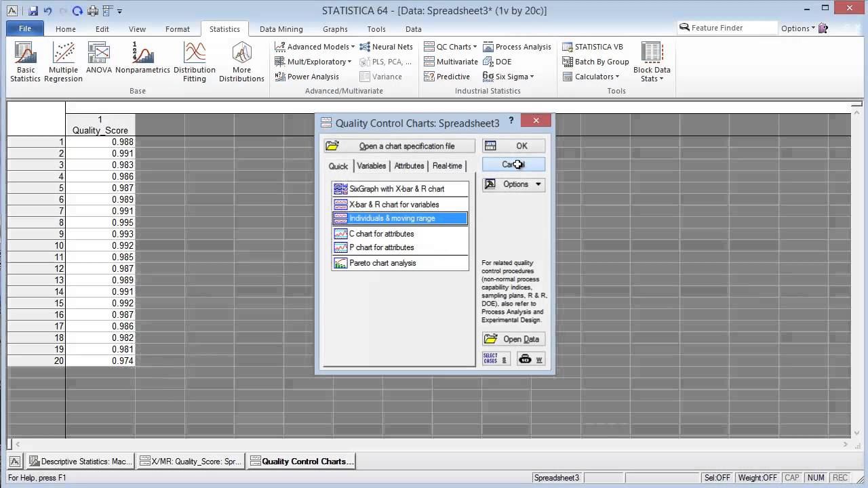
Task: Open Basic Statistics module
Action: (26, 62)
